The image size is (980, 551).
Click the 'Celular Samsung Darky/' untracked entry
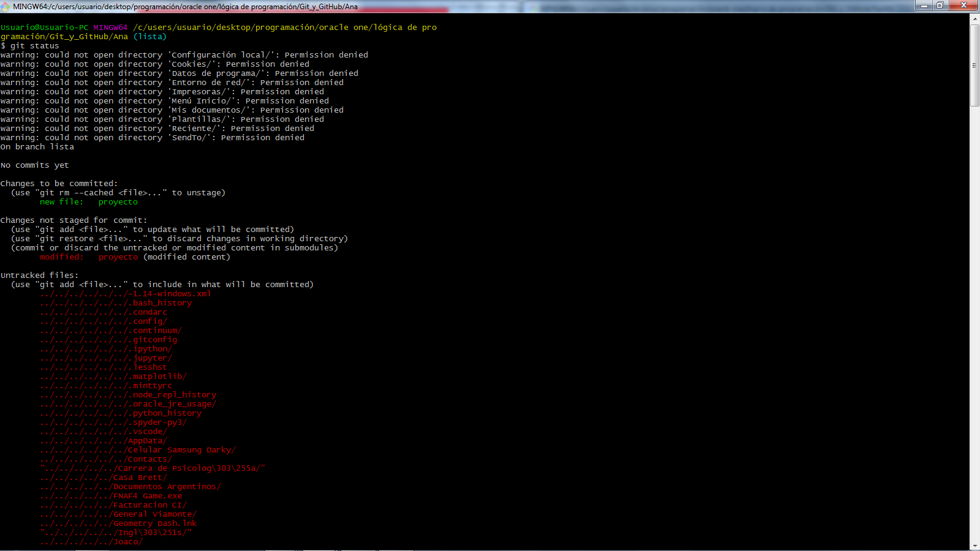click(138, 450)
